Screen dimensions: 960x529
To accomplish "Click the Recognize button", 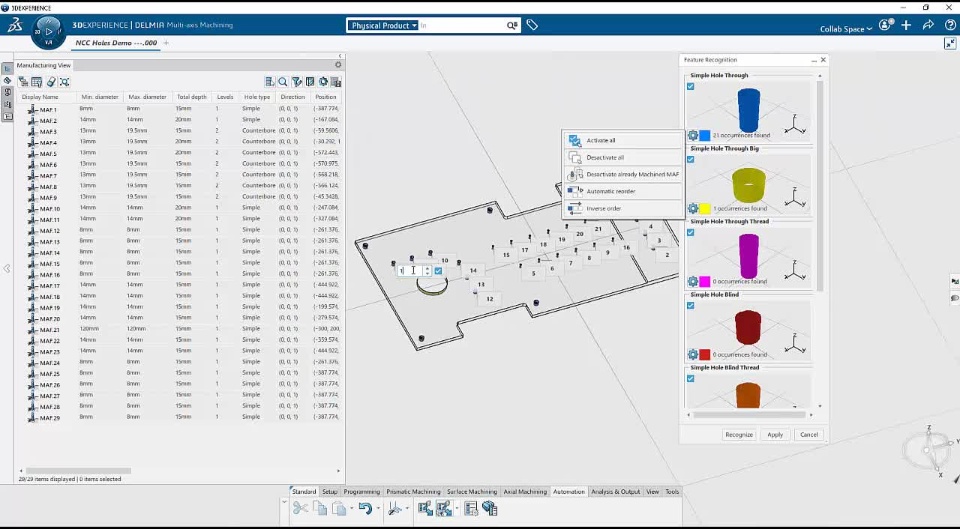I will pyautogui.click(x=739, y=435).
